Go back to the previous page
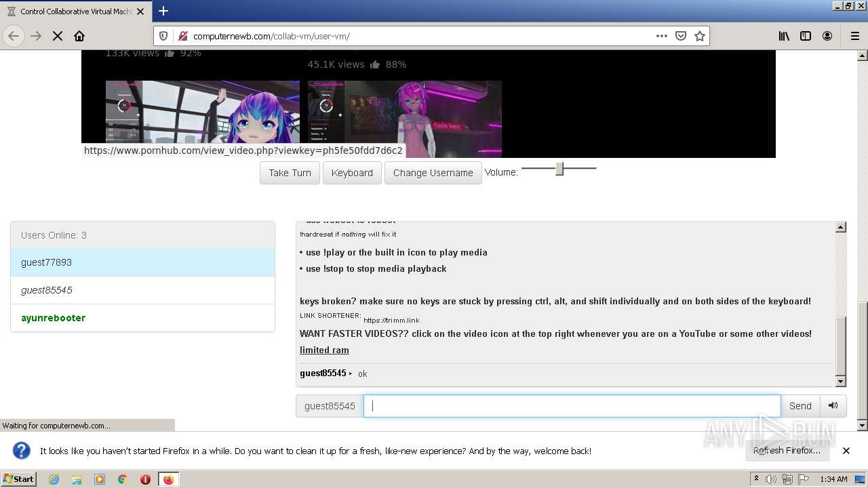This screenshot has height=488, width=868. click(x=14, y=36)
